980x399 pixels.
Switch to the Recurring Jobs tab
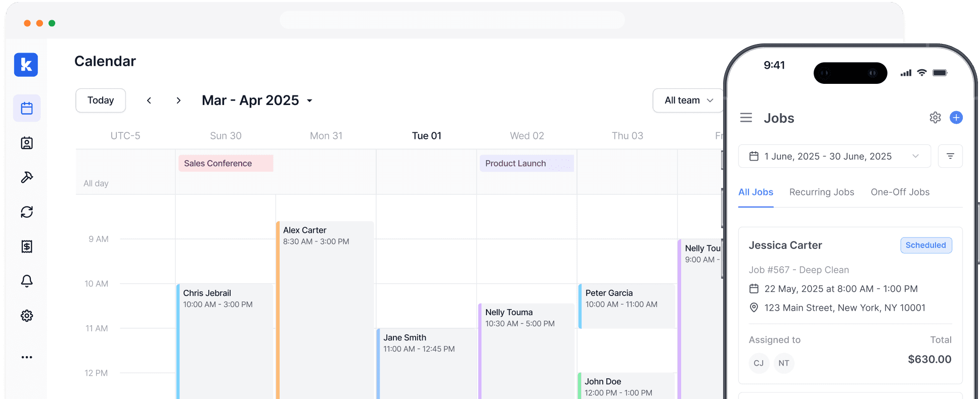[821, 192]
